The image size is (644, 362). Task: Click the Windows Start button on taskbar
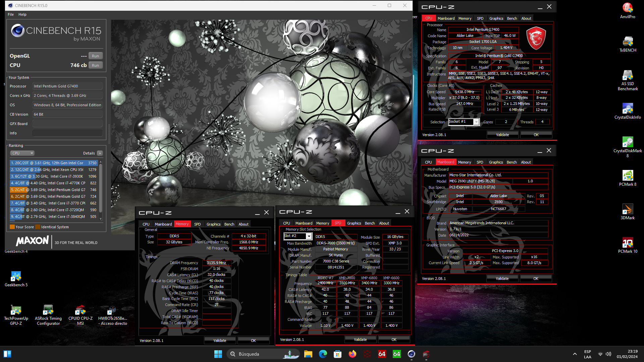point(218,354)
